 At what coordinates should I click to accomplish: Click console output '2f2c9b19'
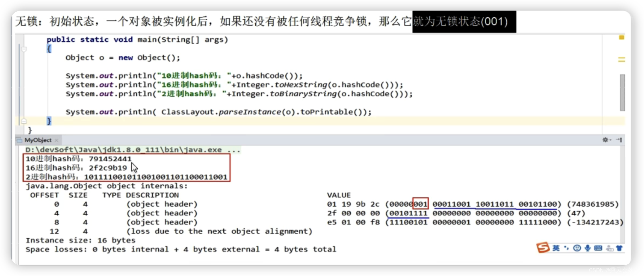(x=108, y=168)
